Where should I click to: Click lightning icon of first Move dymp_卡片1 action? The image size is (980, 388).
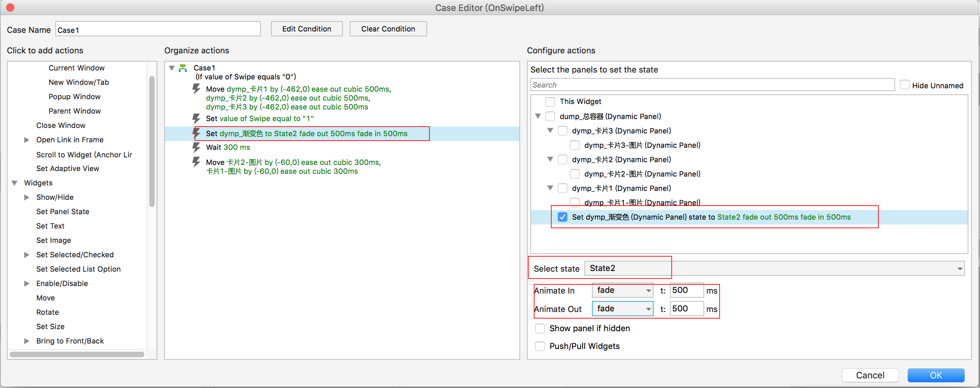click(196, 89)
